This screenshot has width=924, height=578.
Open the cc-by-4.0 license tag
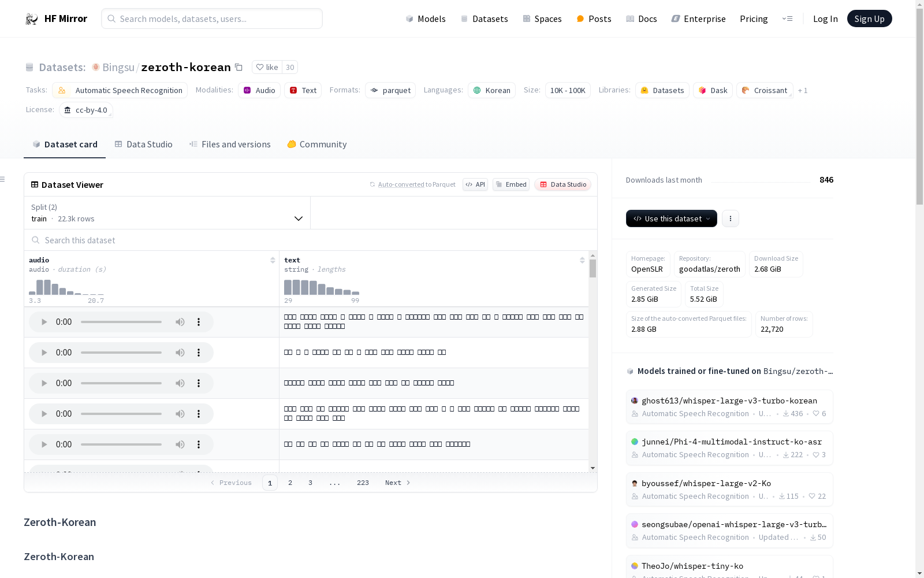(x=86, y=110)
